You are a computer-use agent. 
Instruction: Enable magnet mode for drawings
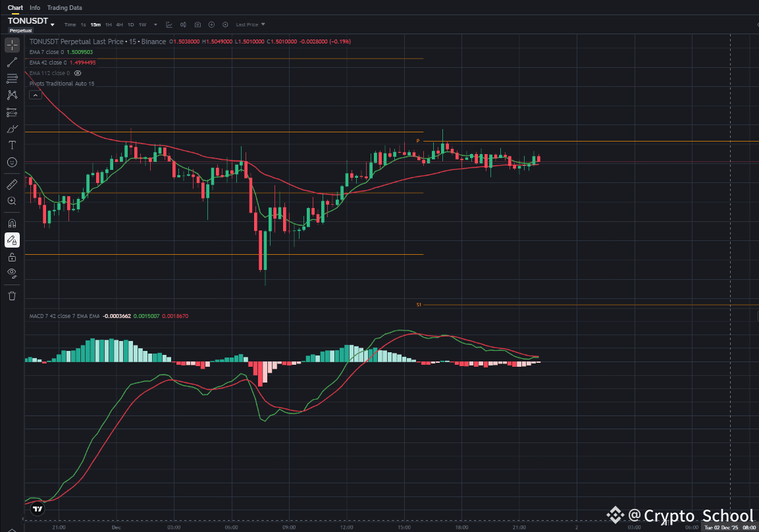click(11, 223)
